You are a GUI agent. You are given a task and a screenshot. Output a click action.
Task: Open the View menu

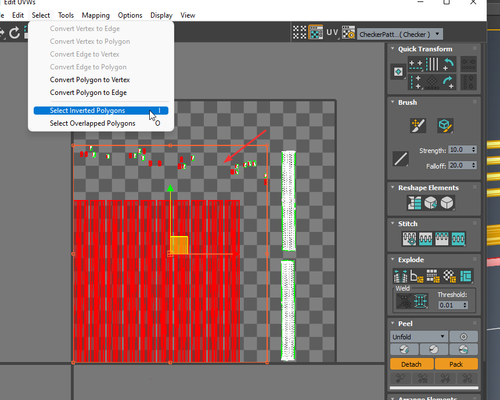click(188, 15)
